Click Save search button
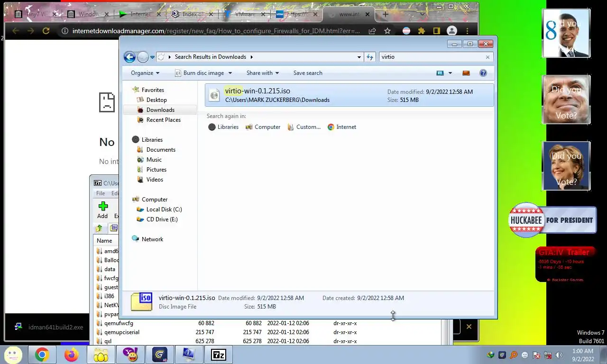This screenshot has width=607, height=364. (308, 73)
